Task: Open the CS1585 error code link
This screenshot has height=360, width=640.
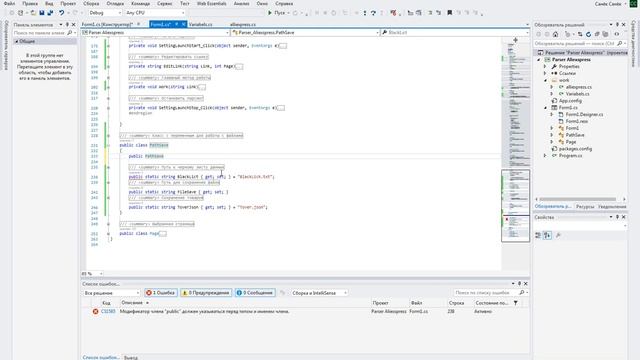Action: (x=108, y=311)
